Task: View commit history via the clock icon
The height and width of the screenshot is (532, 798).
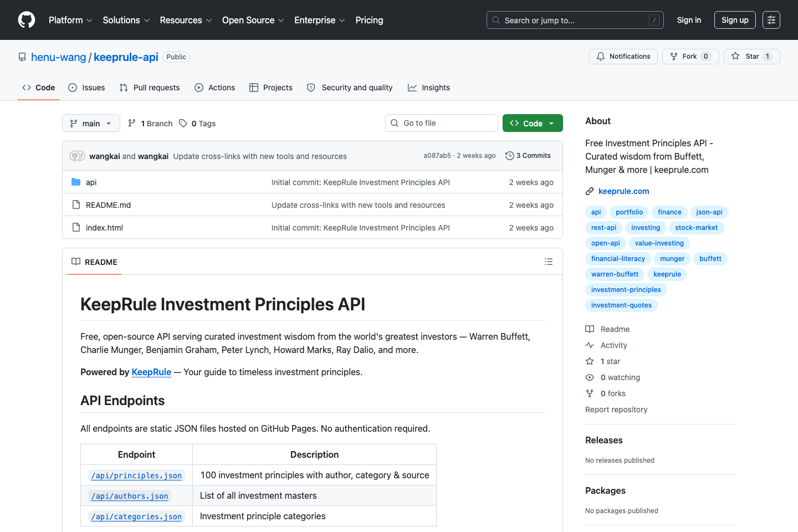Action: coord(509,156)
